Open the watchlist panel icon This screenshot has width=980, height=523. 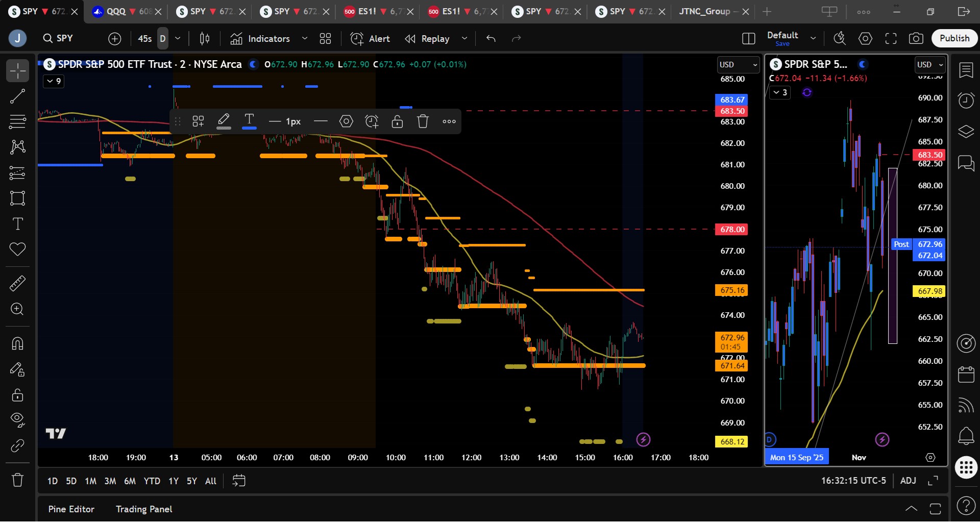tap(966, 70)
